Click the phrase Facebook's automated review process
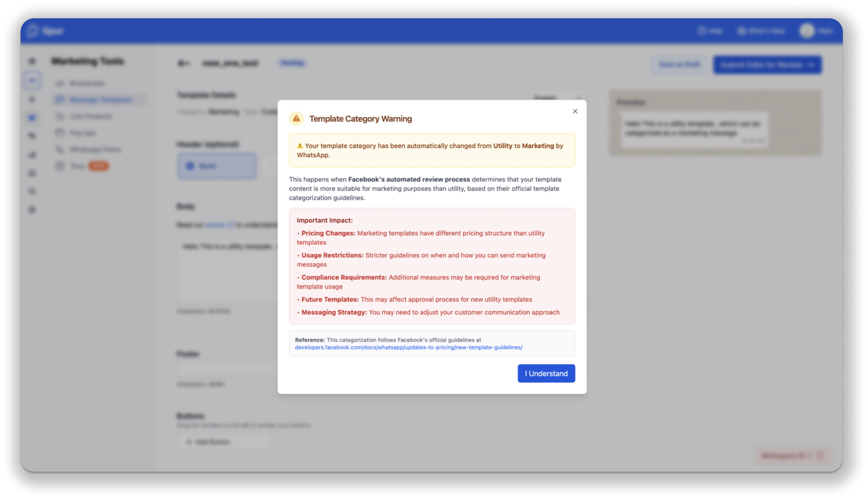The width and height of the screenshot is (868, 499). click(x=409, y=179)
